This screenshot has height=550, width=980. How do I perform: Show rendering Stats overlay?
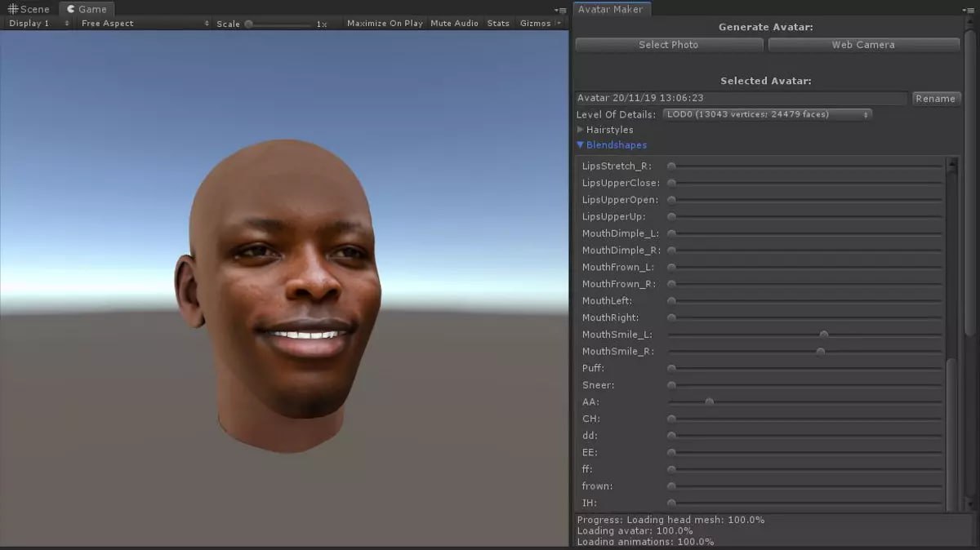498,23
